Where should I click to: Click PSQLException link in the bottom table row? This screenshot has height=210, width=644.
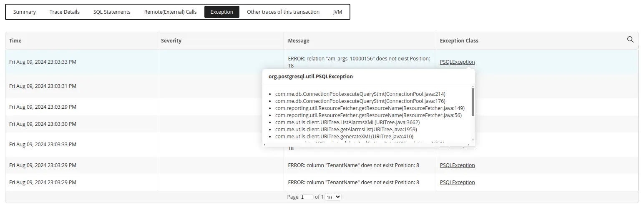pyautogui.click(x=457, y=182)
